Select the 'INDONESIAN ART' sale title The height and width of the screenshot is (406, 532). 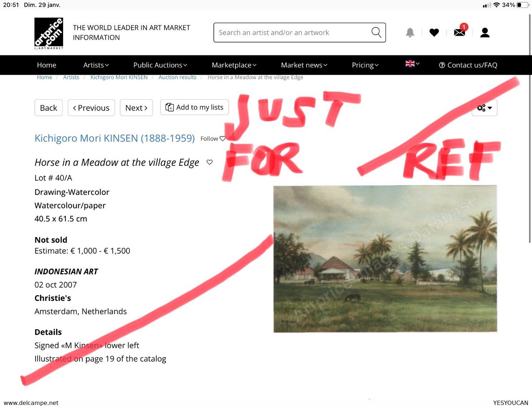pos(66,272)
